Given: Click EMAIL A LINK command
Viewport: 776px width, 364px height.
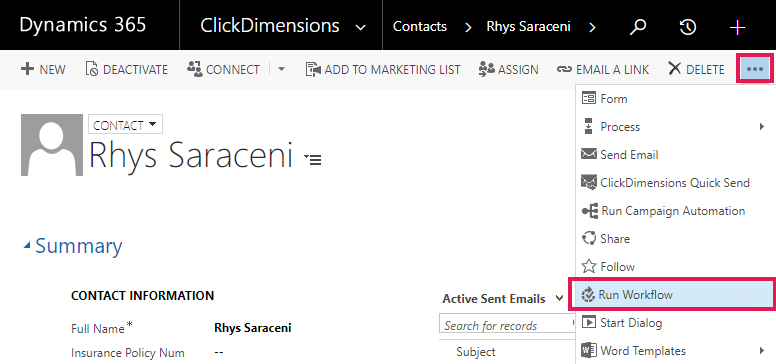Looking at the screenshot, I should point(602,70).
